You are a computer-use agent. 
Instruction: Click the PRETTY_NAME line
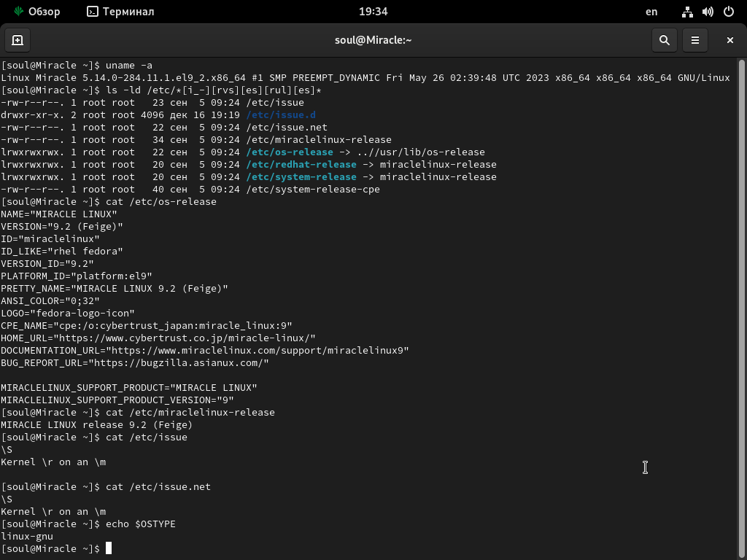pos(115,288)
